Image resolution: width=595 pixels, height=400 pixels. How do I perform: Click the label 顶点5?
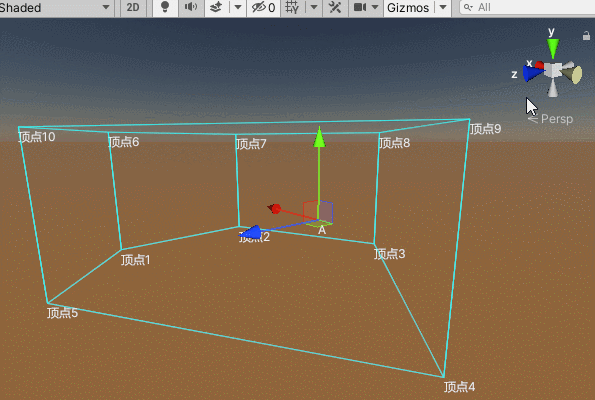point(63,313)
